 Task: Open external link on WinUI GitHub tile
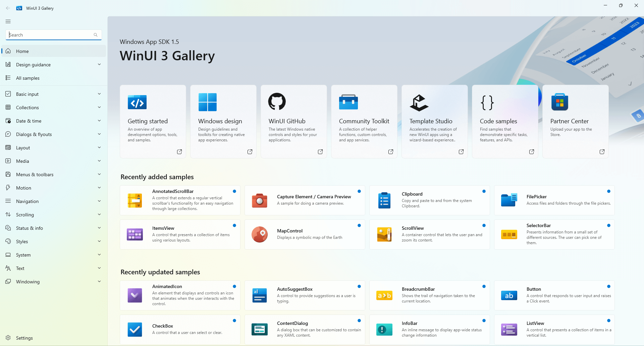click(320, 152)
